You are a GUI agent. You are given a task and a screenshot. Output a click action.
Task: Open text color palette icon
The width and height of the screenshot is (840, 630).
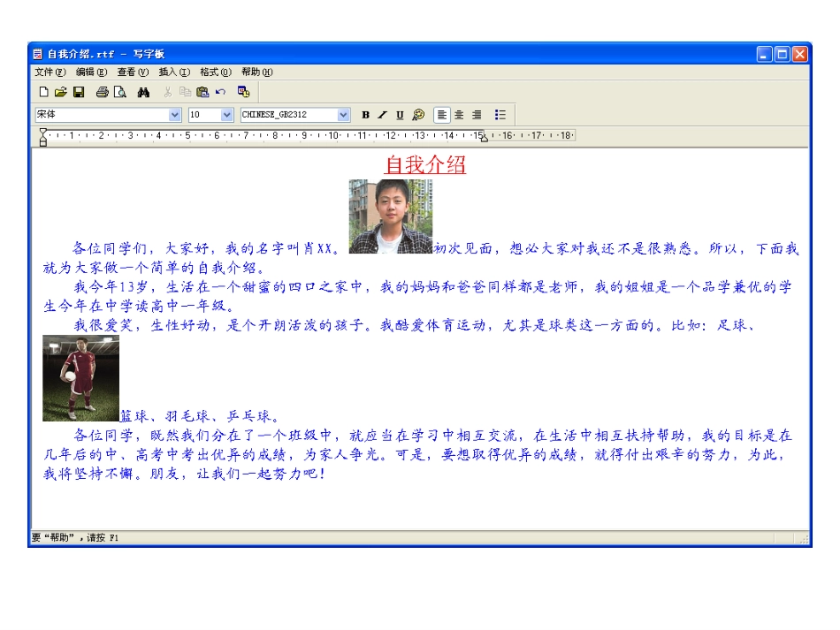coord(418,115)
